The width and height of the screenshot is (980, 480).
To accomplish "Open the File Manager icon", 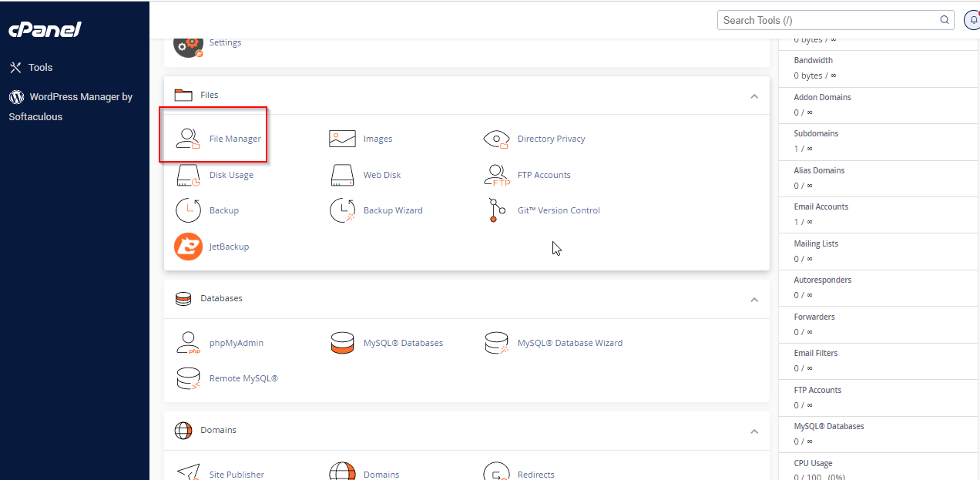I will 188,139.
